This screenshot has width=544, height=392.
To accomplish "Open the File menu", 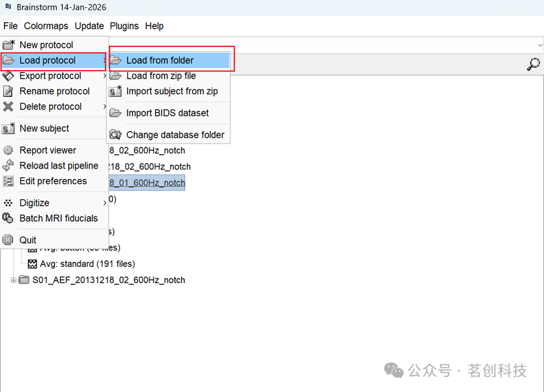I will (x=10, y=26).
